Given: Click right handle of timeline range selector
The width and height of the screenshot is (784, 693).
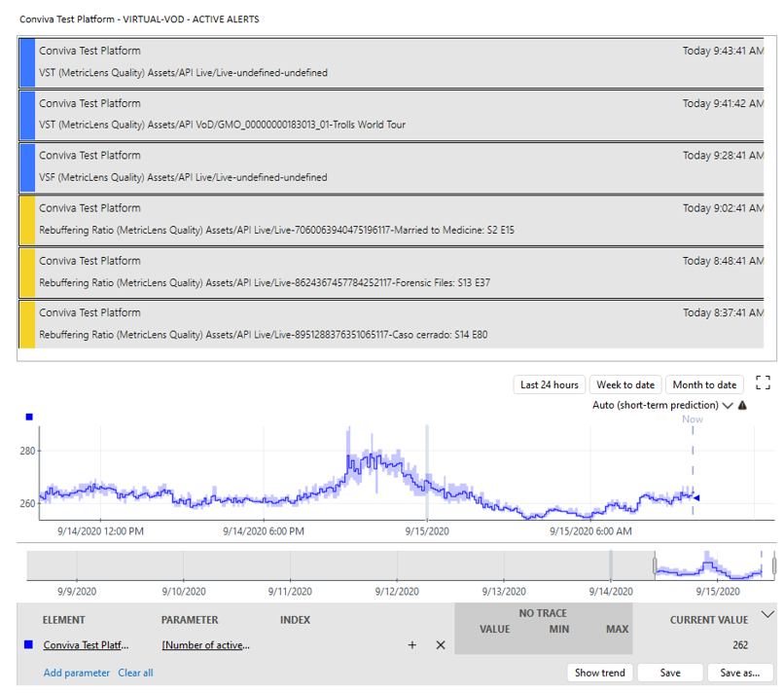Looking at the screenshot, I should (774, 565).
